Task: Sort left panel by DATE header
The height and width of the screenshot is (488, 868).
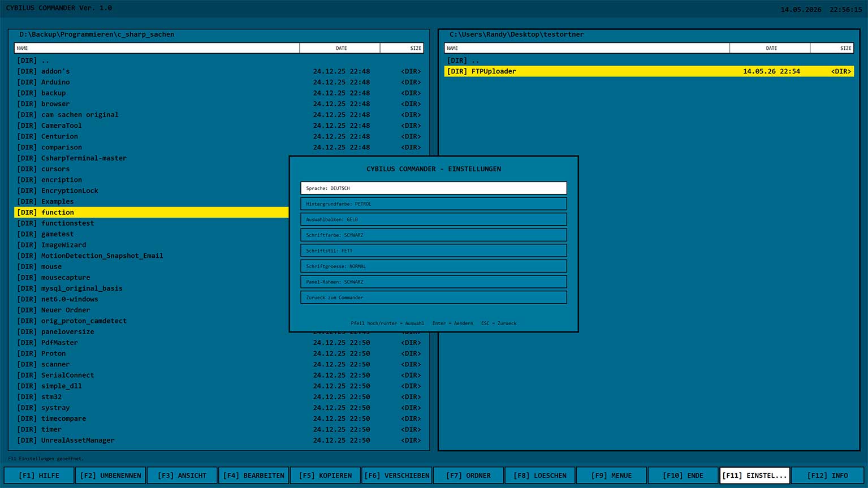Action: 340,48
